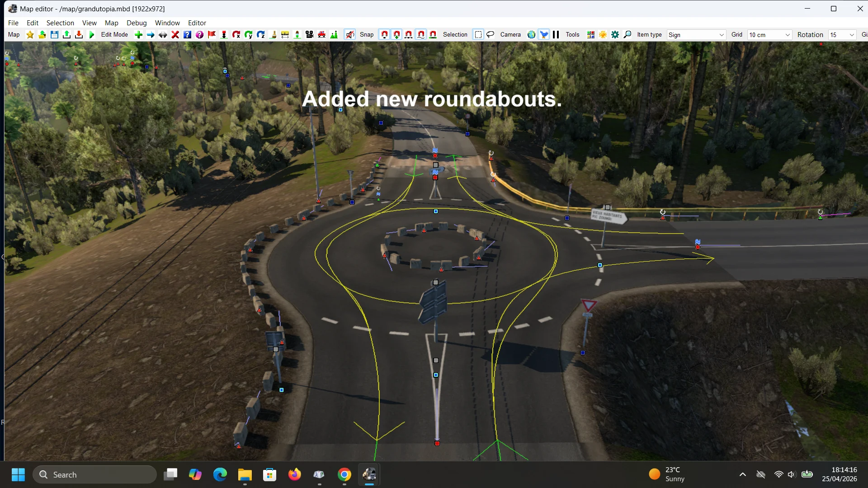Expand the Item type Sign dropdown
The image size is (868, 488).
[x=721, y=35]
